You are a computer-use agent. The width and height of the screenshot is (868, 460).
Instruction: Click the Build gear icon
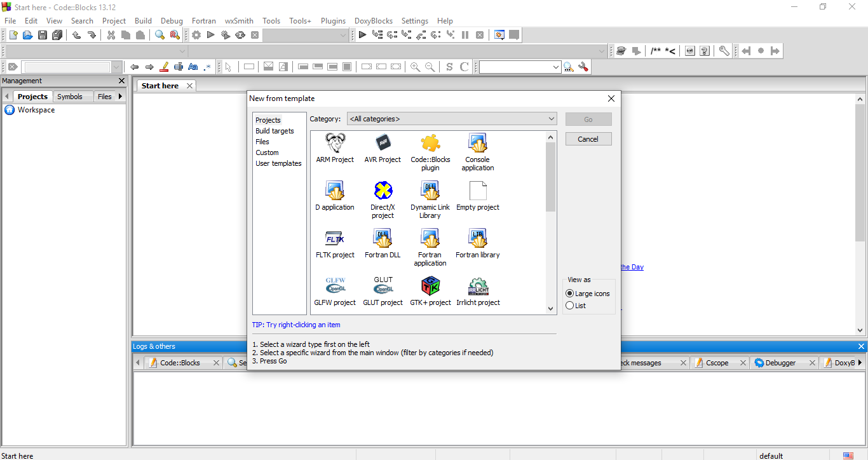[196, 35]
